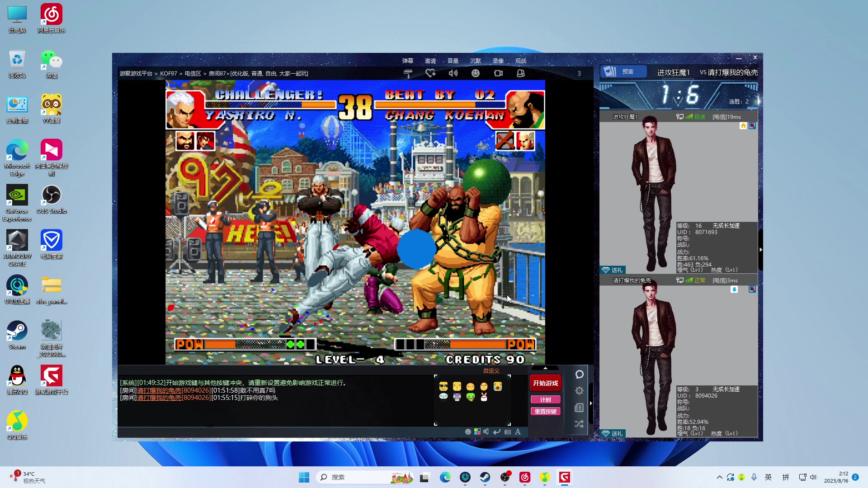
Task: Click the 电信区 breadcrumb link
Action: pos(193,74)
